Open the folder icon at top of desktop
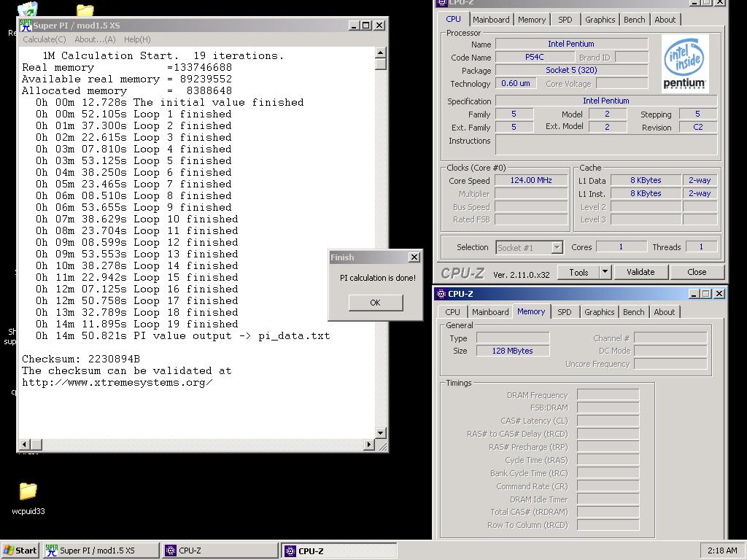Viewport: 747px width, 560px height. pyautogui.click(x=85, y=9)
